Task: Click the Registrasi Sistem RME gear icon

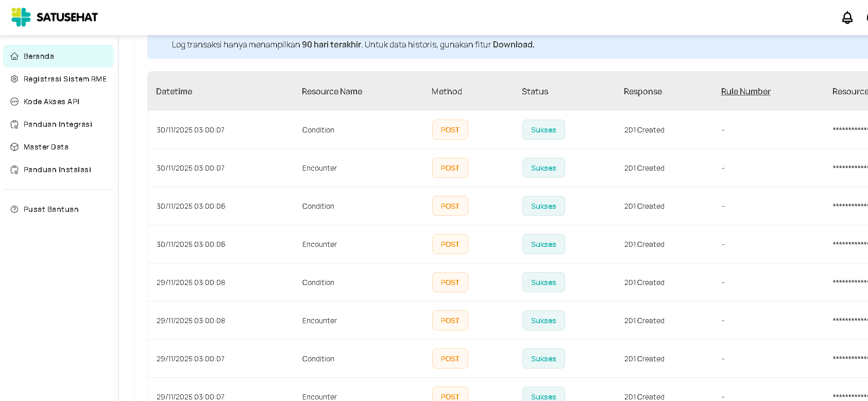Action: pos(14,79)
